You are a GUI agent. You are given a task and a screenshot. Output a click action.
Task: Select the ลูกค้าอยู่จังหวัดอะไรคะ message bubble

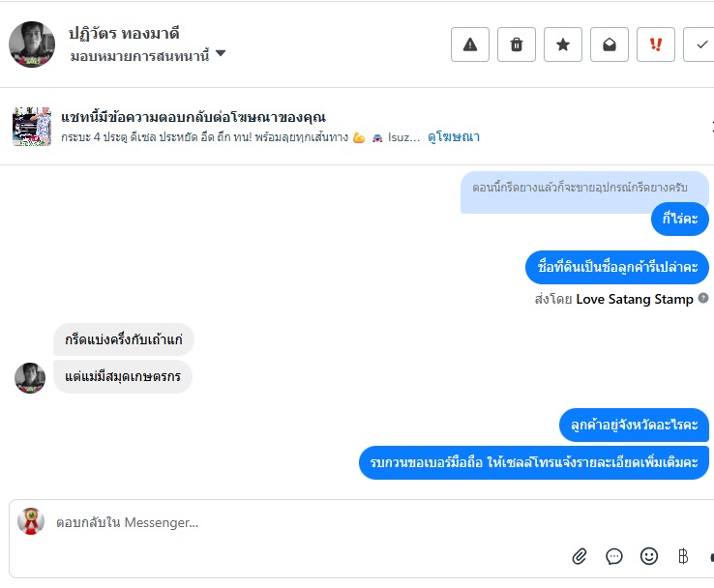pyautogui.click(x=634, y=425)
